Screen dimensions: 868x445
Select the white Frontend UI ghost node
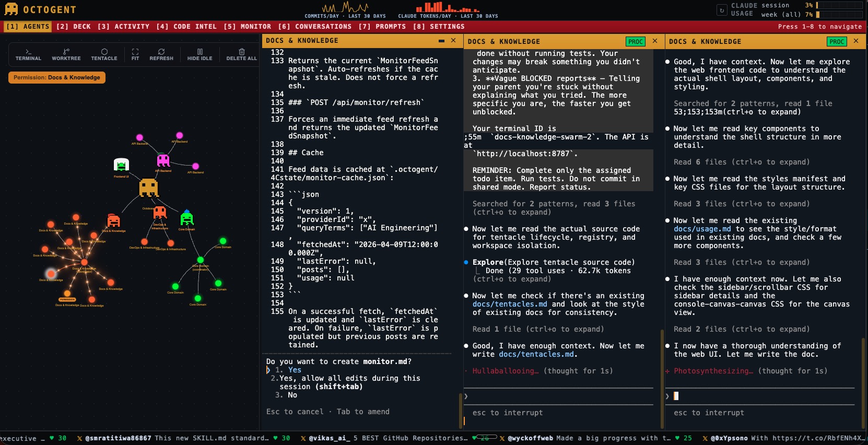(x=121, y=165)
